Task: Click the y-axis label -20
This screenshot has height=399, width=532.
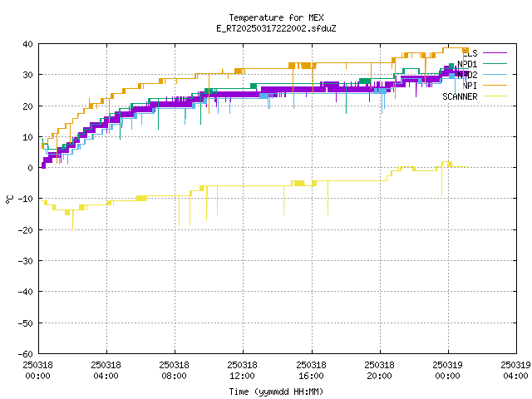Action: [x=26, y=230]
